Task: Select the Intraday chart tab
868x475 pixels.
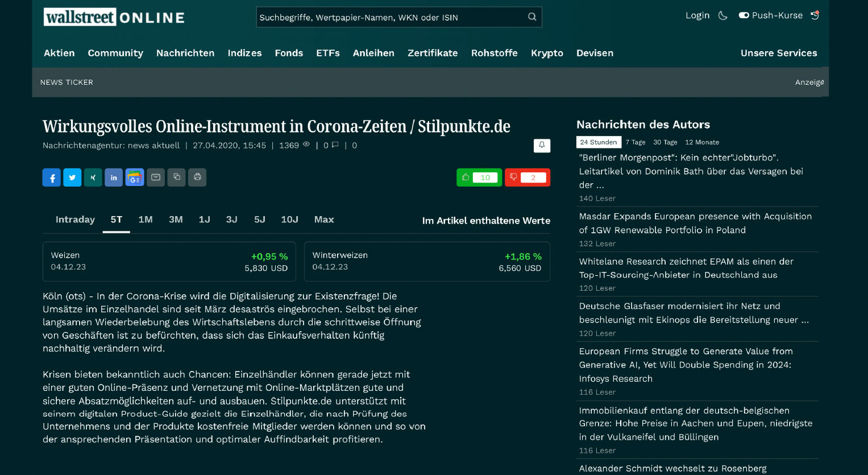Action: click(75, 220)
